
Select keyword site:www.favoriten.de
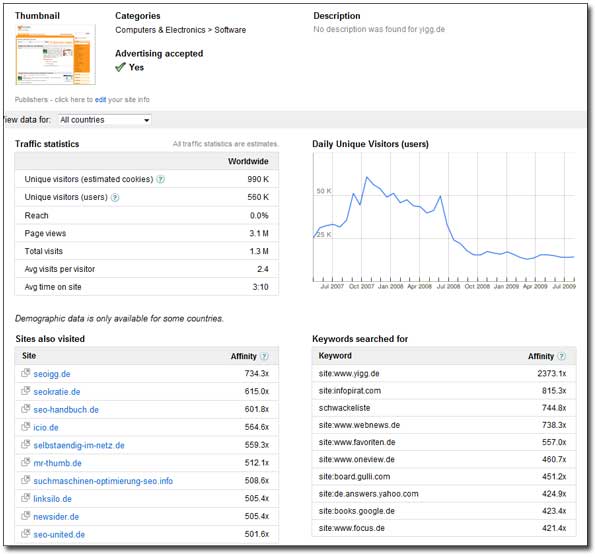click(x=357, y=442)
